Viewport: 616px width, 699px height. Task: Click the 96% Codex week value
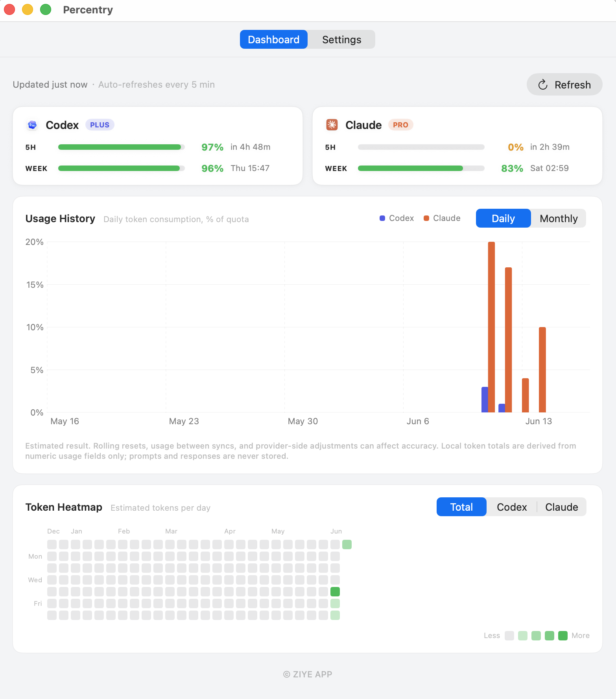212,168
